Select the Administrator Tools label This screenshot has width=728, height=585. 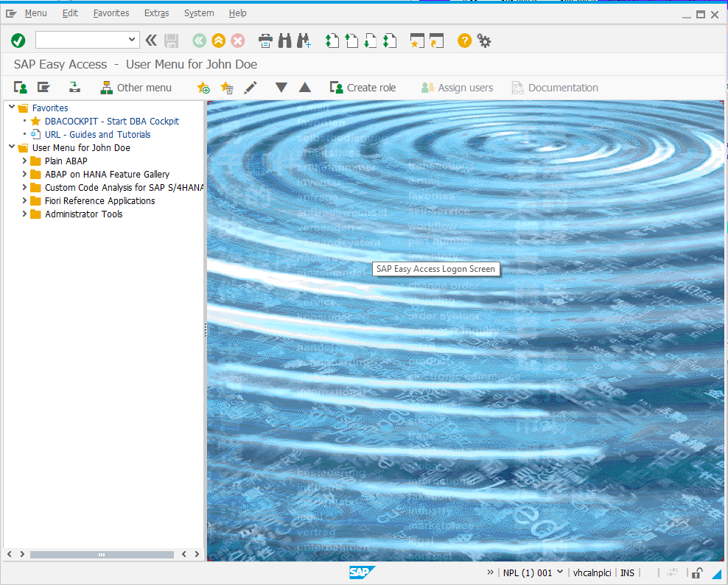tap(83, 214)
